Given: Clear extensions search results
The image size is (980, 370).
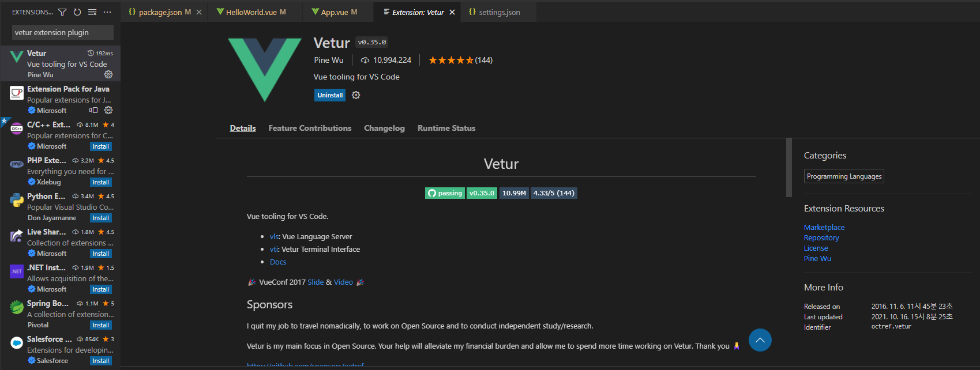Looking at the screenshot, I should point(92,12).
